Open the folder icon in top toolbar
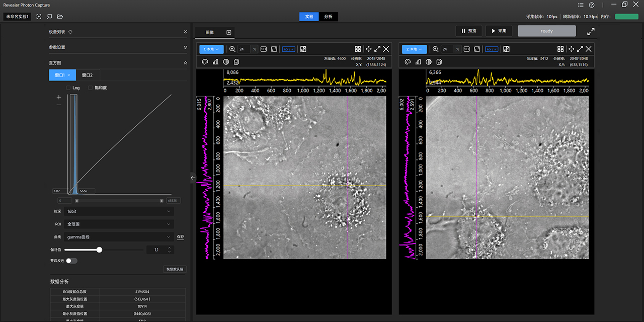This screenshot has width=644, height=322. 60,17
